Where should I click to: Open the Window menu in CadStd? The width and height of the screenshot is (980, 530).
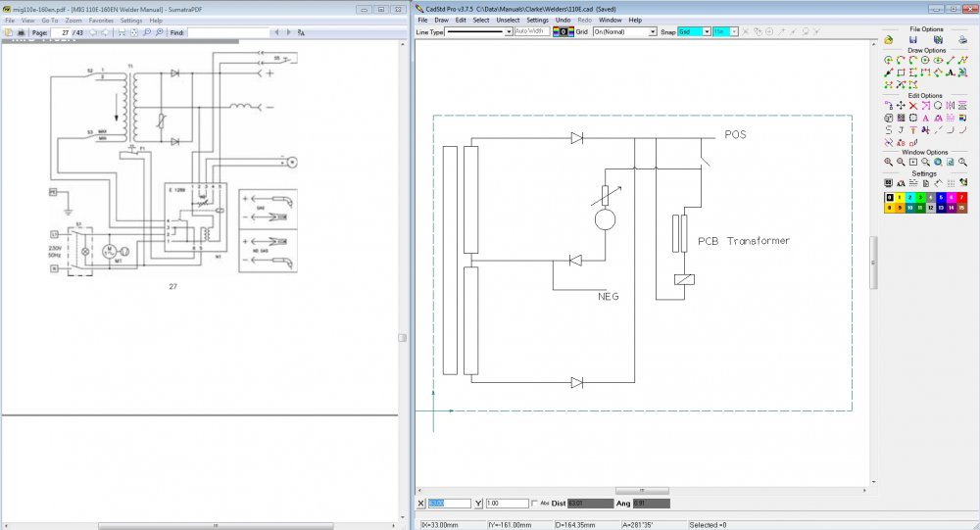(610, 20)
